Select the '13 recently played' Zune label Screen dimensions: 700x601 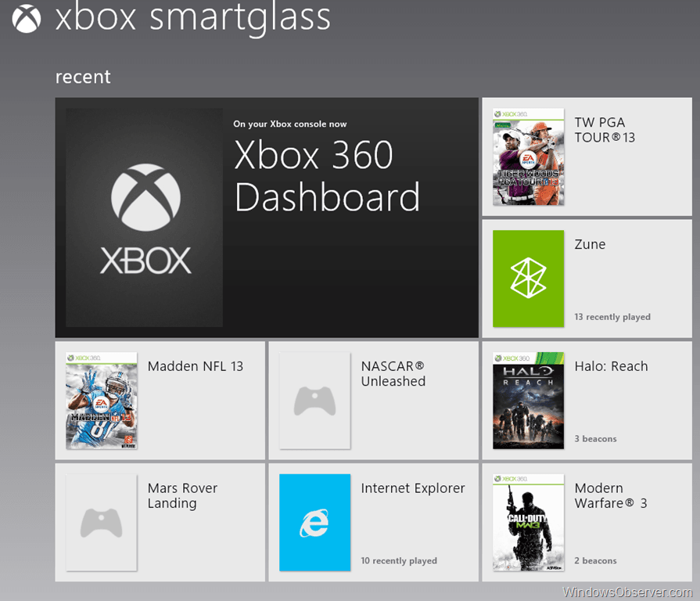point(612,317)
